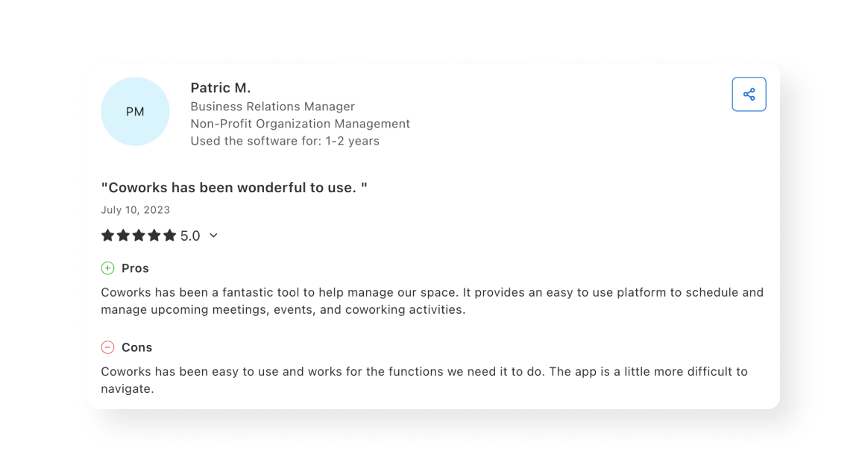
Task: Click the fourth star in the rating
Action: coord(154,236)
